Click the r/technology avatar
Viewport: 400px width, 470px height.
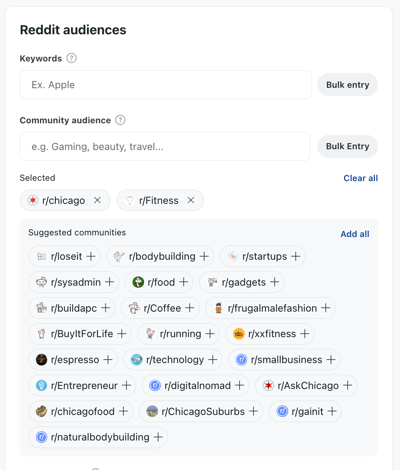click(137, 359)
